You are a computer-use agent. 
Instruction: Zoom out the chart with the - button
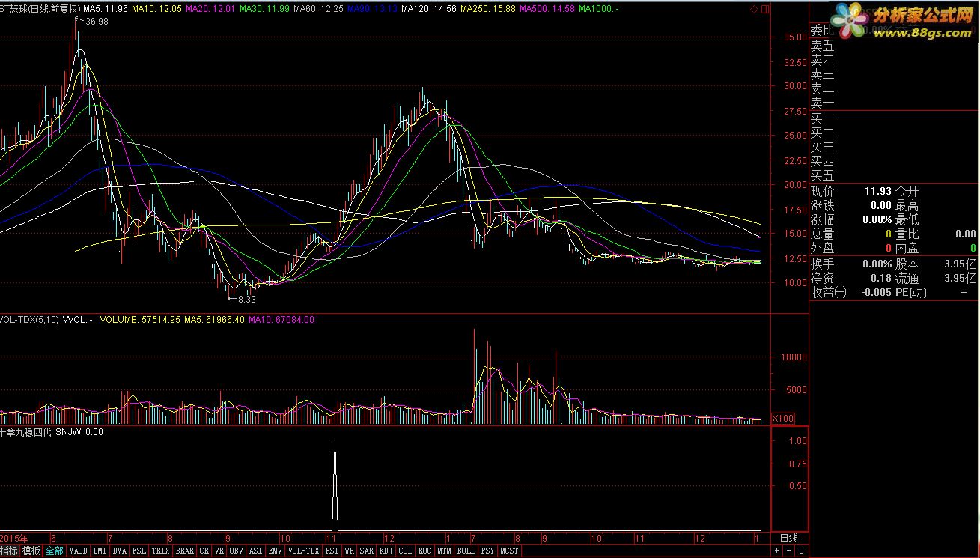point(788,551)
